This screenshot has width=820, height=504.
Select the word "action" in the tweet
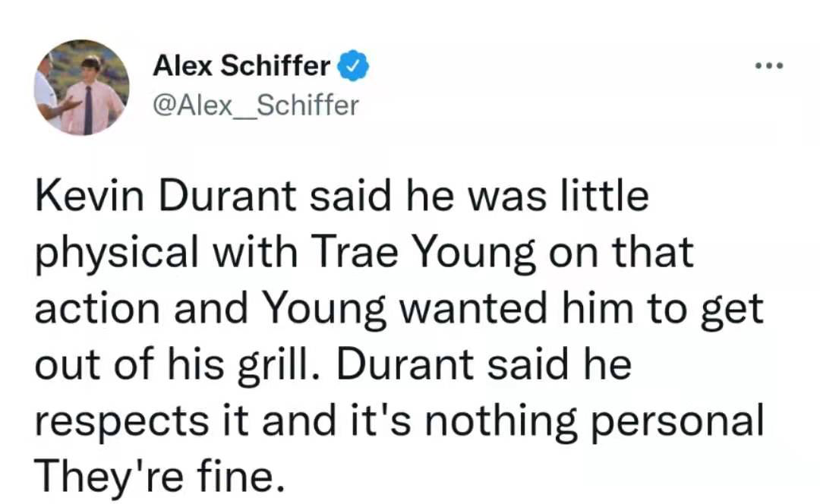point(97,308)
